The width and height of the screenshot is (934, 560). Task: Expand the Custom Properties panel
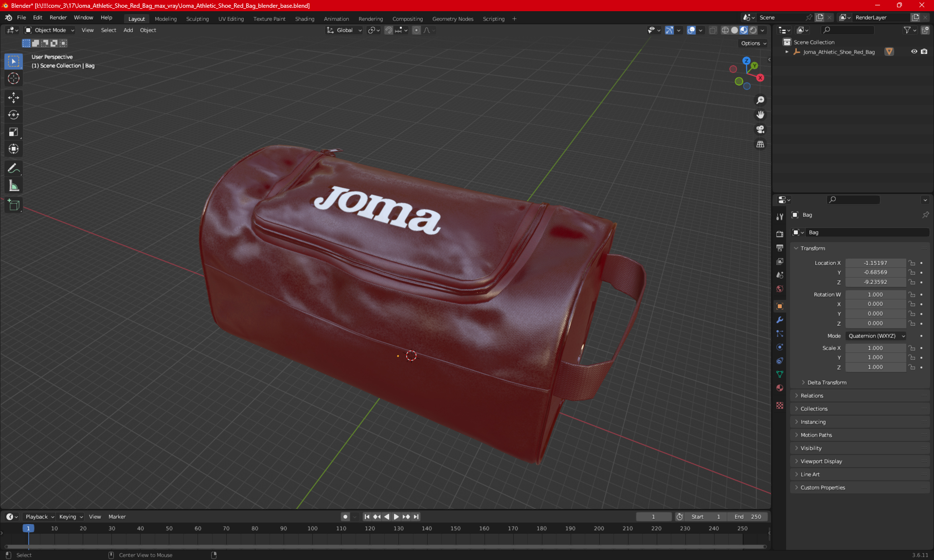tap(860, 488)
